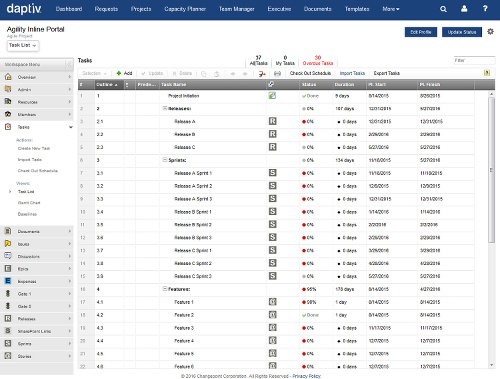Open the Capacity Planner menu
This screenshot has width=500, height=379.
tap(185, 9)
